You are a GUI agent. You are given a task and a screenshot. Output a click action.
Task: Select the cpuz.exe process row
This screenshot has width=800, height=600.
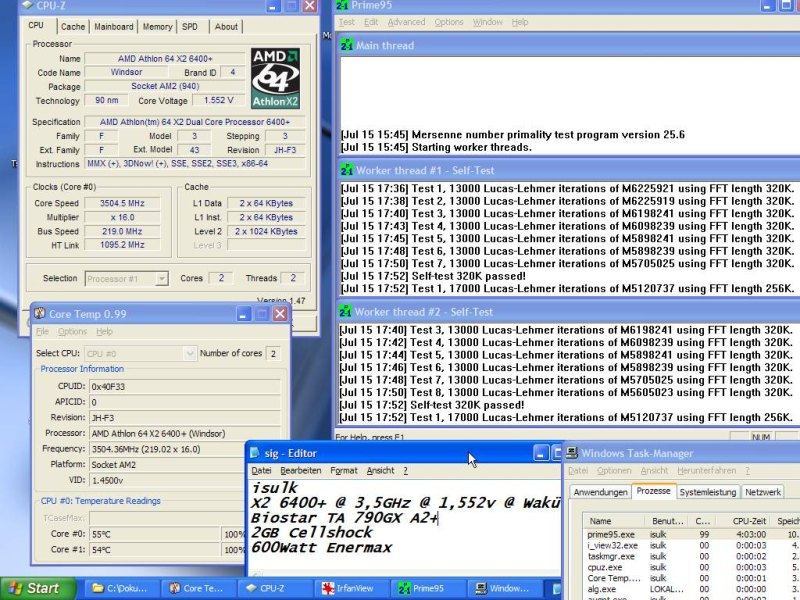[692, 567]
